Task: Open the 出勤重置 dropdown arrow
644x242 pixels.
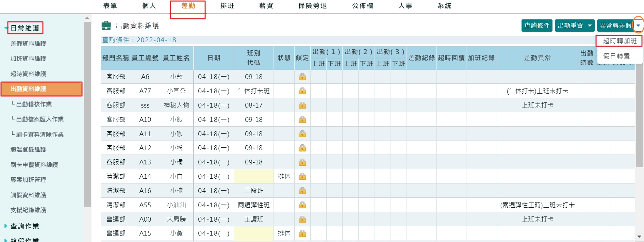Action: [x=590, y=26]
